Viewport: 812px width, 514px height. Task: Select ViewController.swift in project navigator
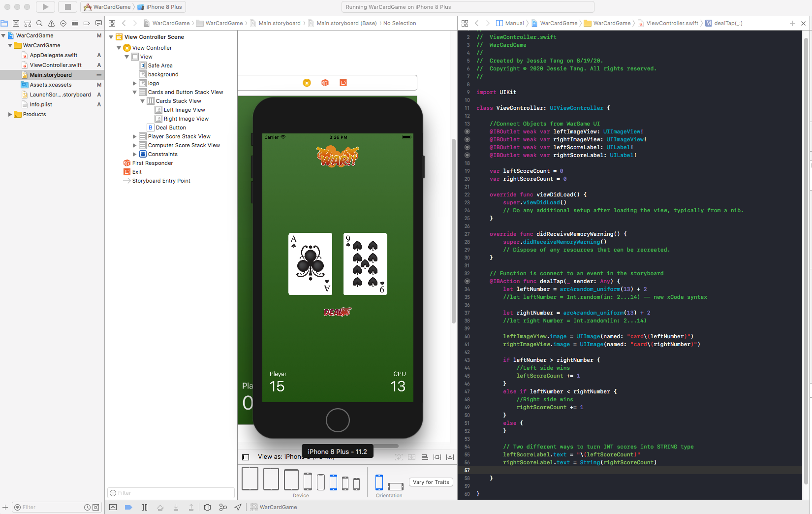56,65
